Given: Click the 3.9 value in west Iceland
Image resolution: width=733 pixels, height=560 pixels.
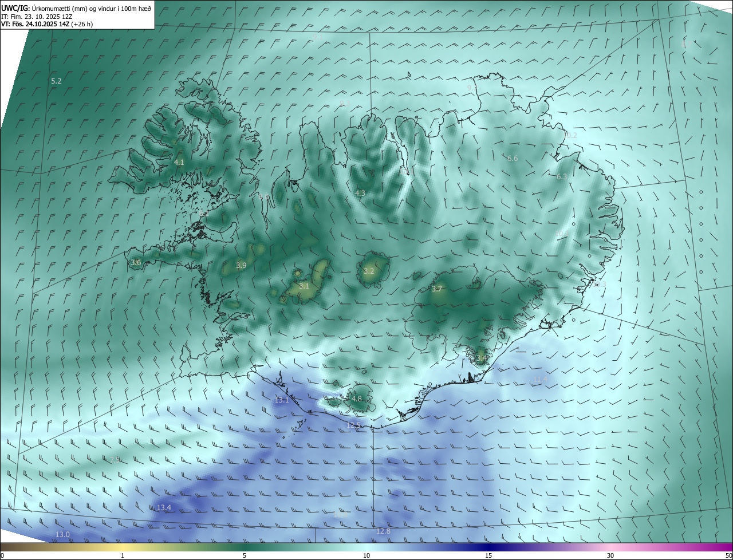Looking at the screenshot, I should click(241, 266).
